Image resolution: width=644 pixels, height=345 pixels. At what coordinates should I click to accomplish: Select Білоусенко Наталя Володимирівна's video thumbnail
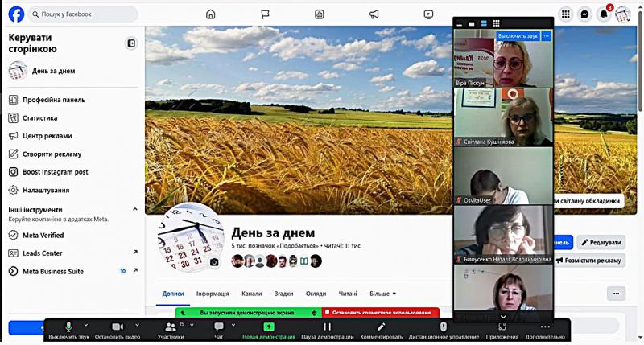click(x=503, y=234)
